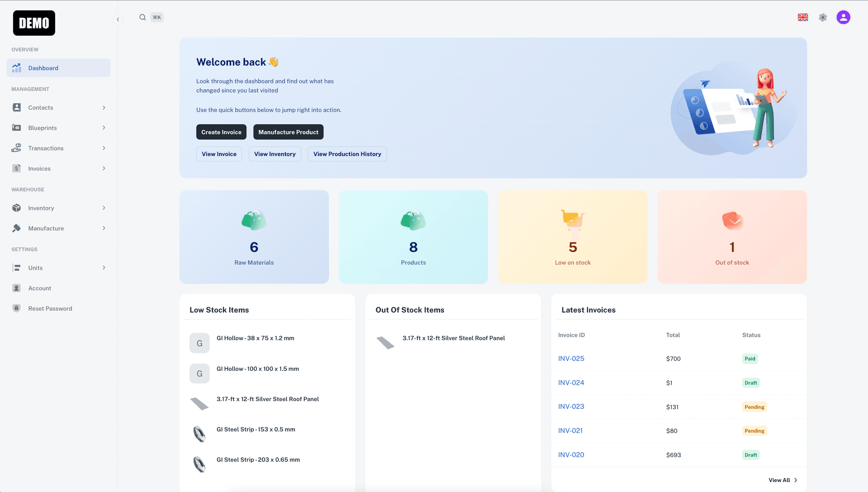The height and width of the screenshot is (492, 868).
Task: Click the Create Invoice button
Action: 221,132
